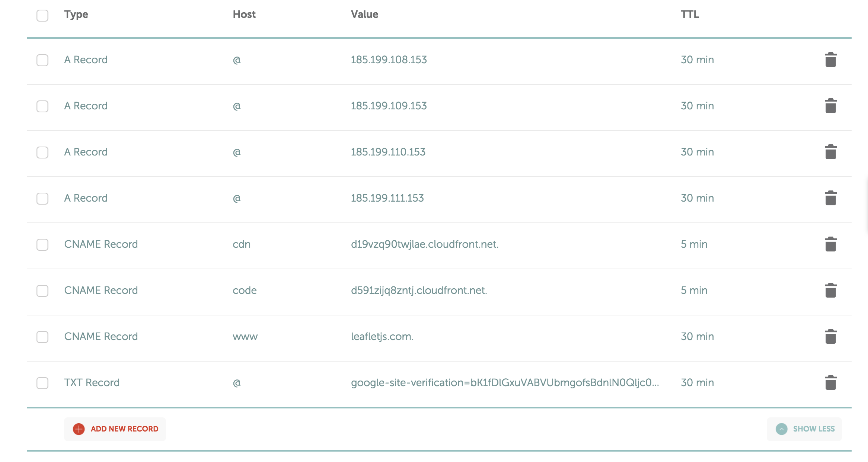Delete the www CNAME Record
This screenshot has height=462, width=868.
pyautogui.click(x=830, y=336)
